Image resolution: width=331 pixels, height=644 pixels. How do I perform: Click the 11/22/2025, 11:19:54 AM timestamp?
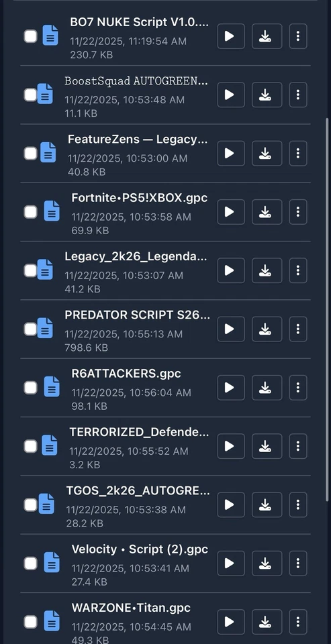[x=128, y=42]
